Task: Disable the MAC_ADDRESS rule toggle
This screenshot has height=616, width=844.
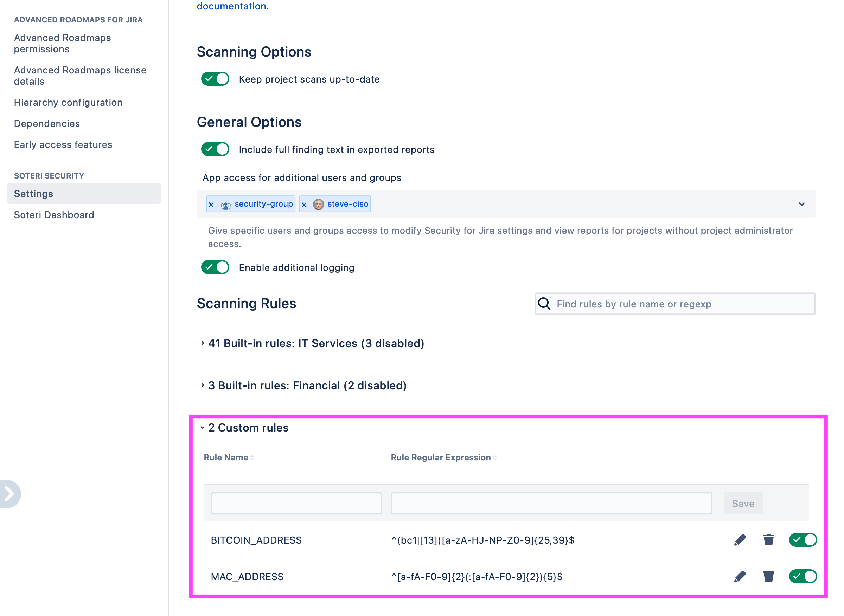Action: click(x=803, y=577)
